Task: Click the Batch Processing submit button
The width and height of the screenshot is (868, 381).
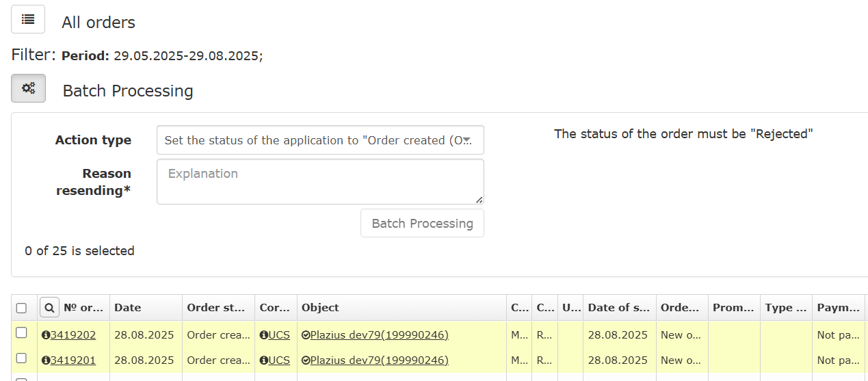Action: pyautogui.click(x=422, y=224)
